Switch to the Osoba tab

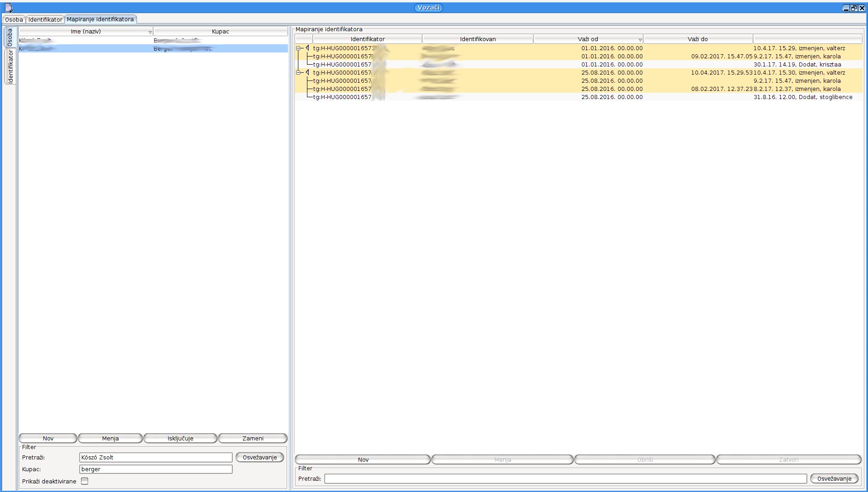pyautogui.click(x=14, y=19)
